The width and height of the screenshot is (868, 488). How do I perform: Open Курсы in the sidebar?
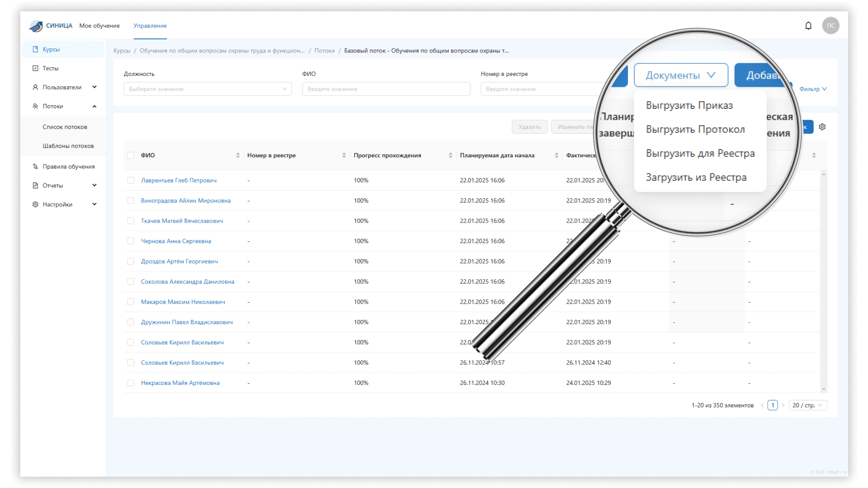pos(51,49)
